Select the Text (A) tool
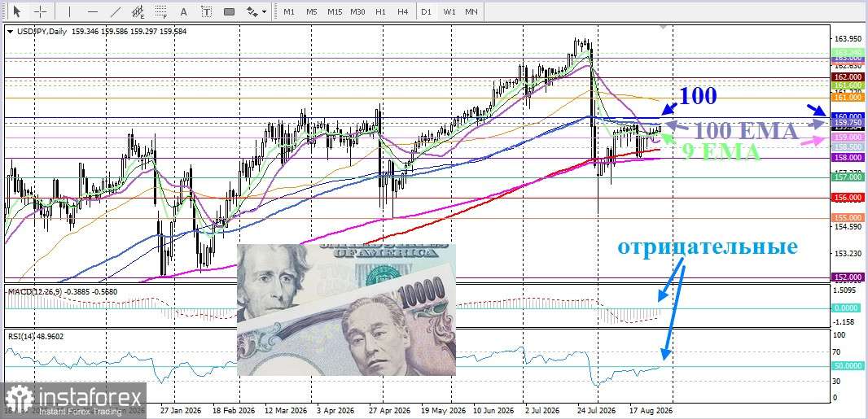Viewport: 868px width, 419px height. (184, 11)
